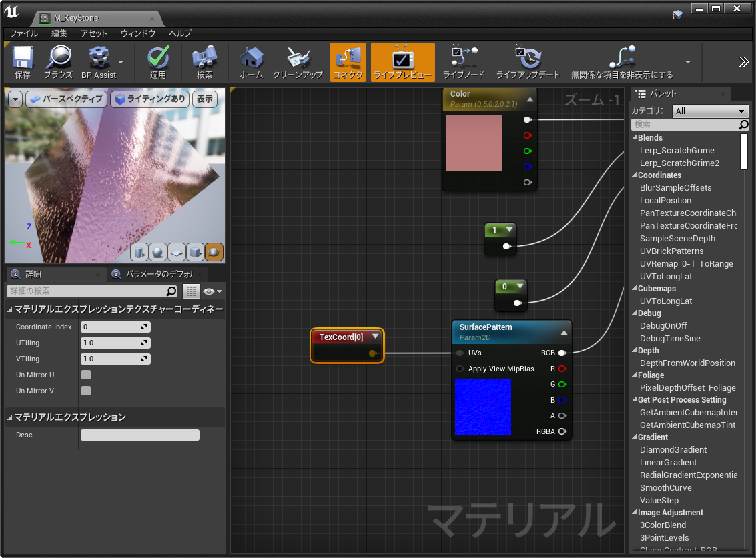Image resolution: width=756 pixels, height=558 pixels.
Task: Click Color node pink swatch
Action: [x=474, y=143]
